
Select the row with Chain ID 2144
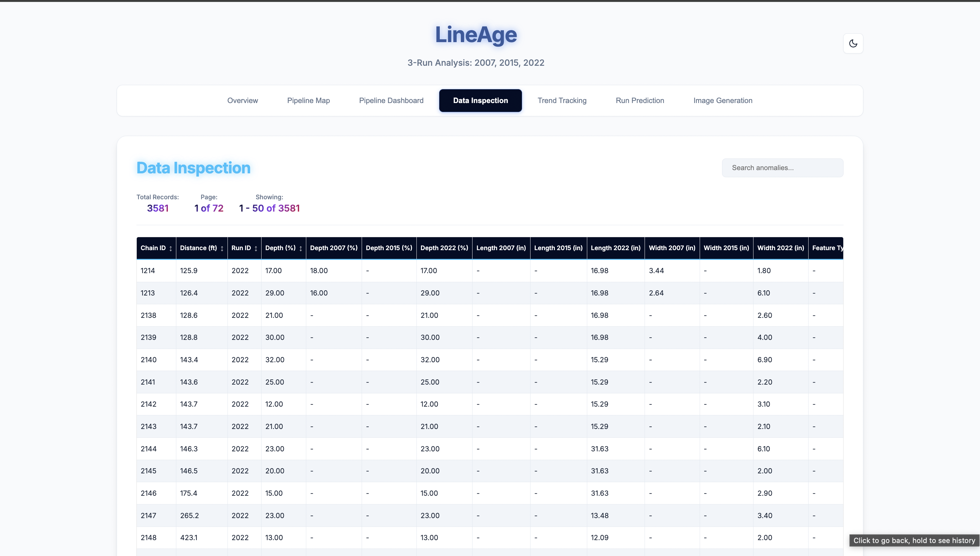click(148, 449)
